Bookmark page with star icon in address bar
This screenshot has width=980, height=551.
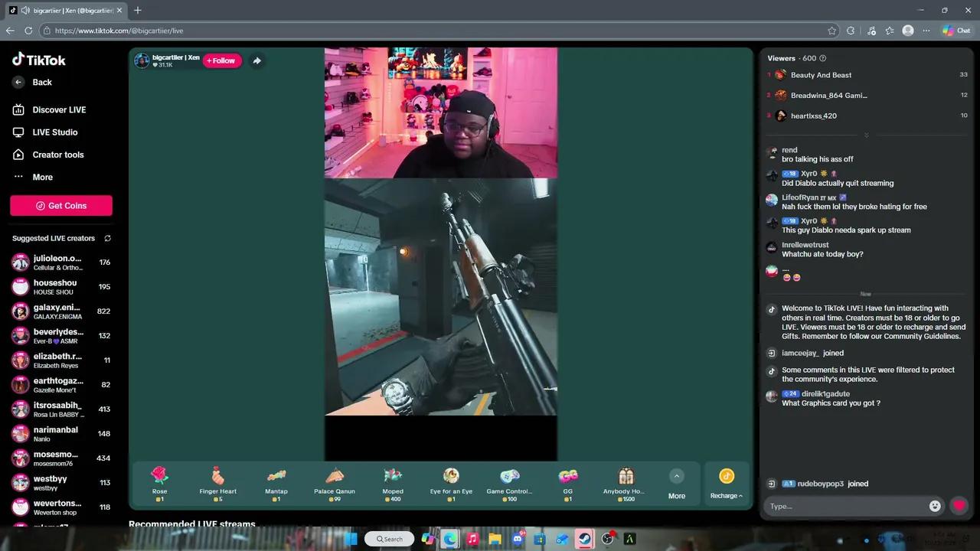point(832,31)
